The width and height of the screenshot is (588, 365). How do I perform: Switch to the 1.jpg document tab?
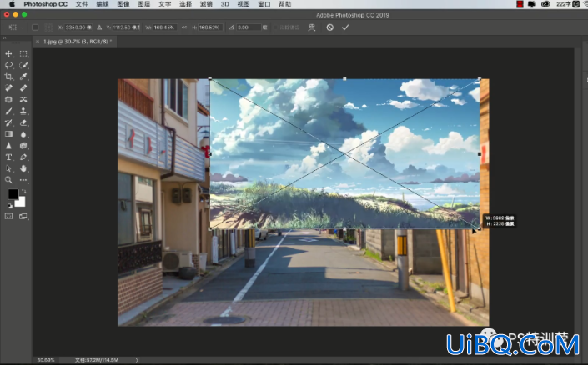tap(78, 42)
